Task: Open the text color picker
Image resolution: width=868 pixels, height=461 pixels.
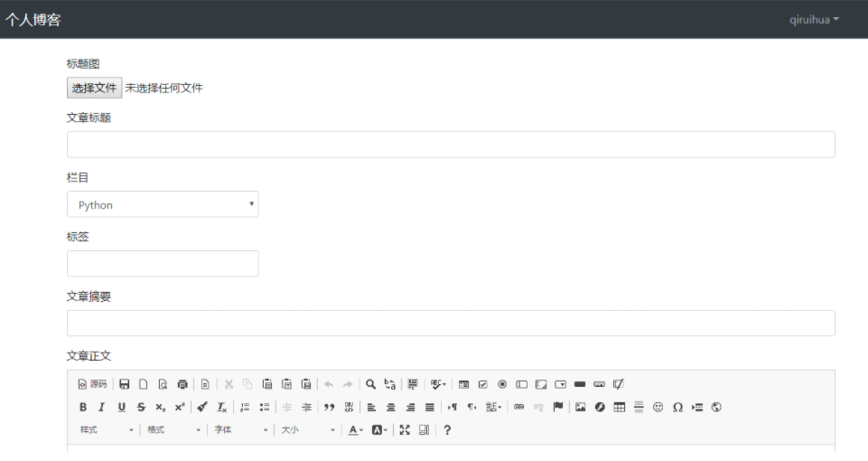Action: (x=355, y=430)
